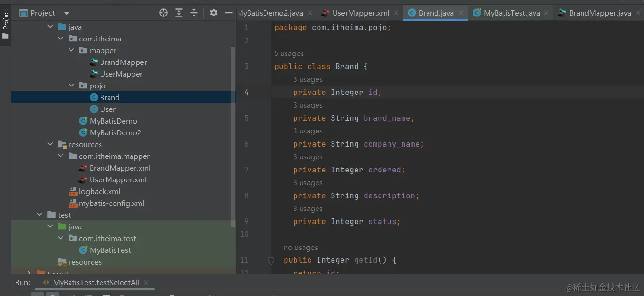Select the Brand class in tree
Screen dimensions: 644x296
(x=109, y=98)
